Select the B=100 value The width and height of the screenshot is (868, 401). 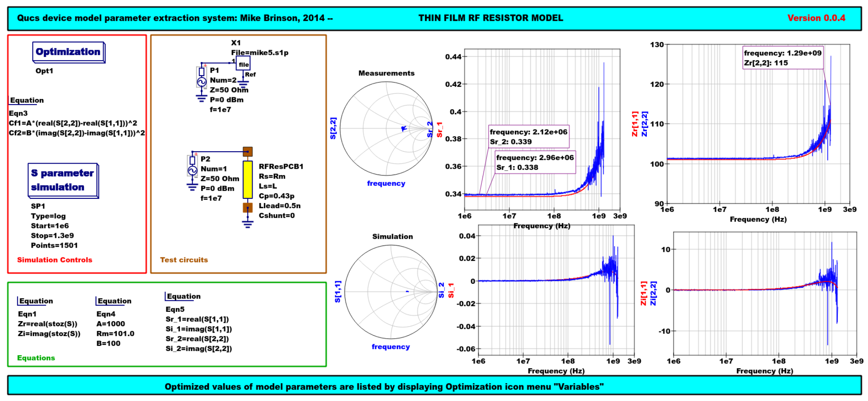pyautogui.click(x=108, y=343)
